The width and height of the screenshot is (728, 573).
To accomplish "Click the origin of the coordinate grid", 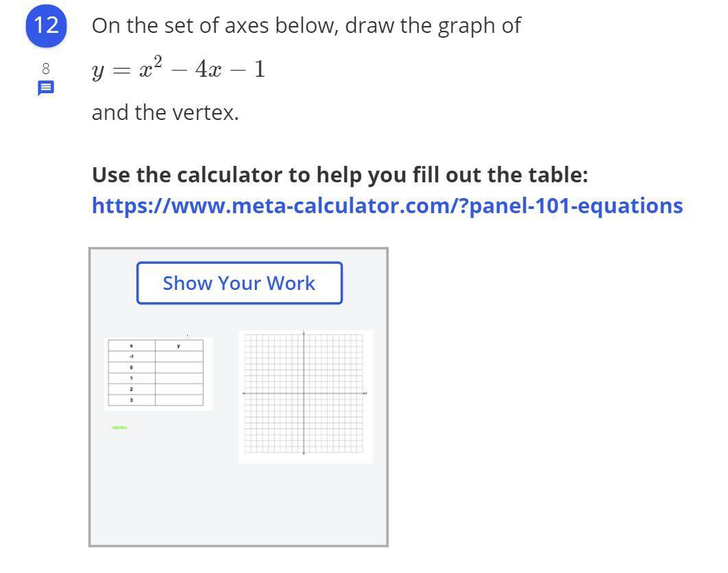I will point(304,393).
